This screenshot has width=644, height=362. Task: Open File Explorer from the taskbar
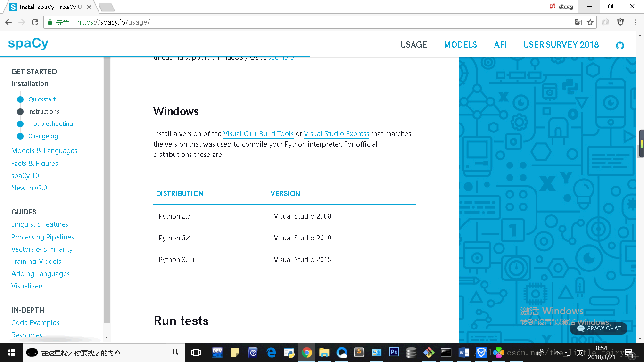[x=324, y=353]
